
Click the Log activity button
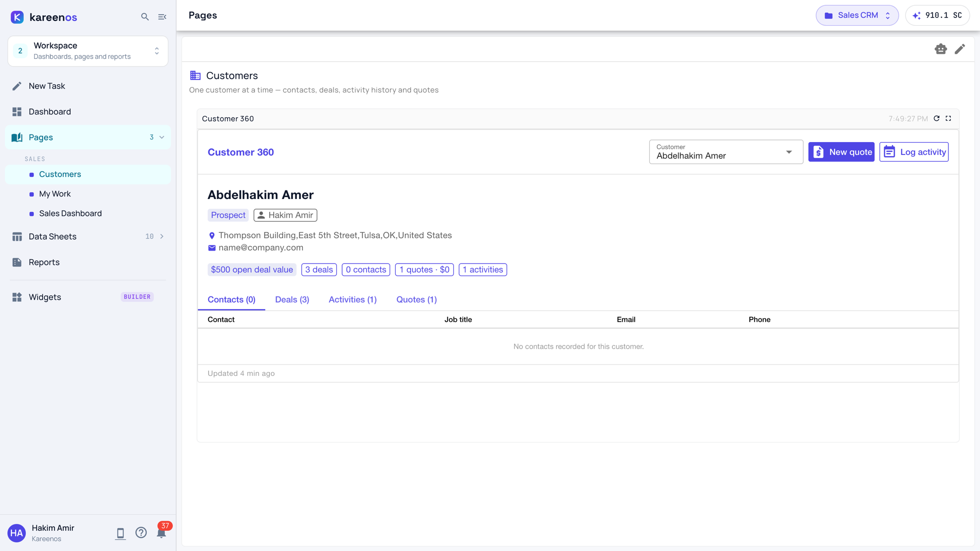[914, 152]
